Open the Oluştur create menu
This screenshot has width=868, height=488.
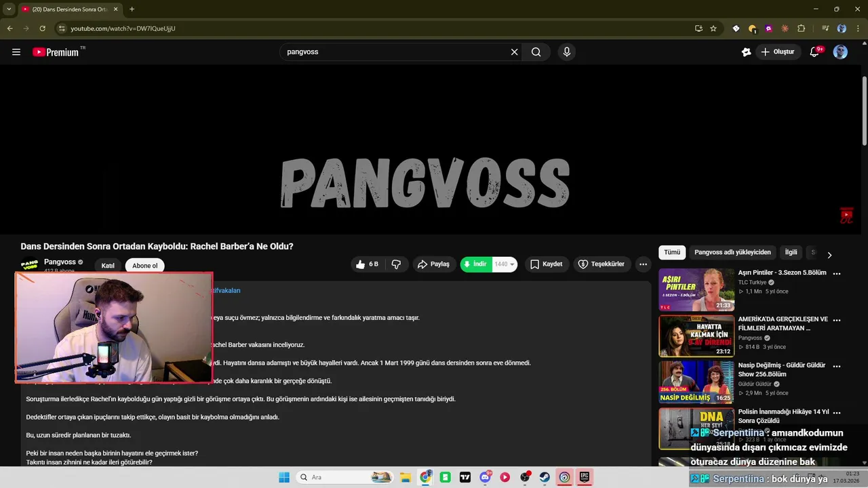pos(778,52)
